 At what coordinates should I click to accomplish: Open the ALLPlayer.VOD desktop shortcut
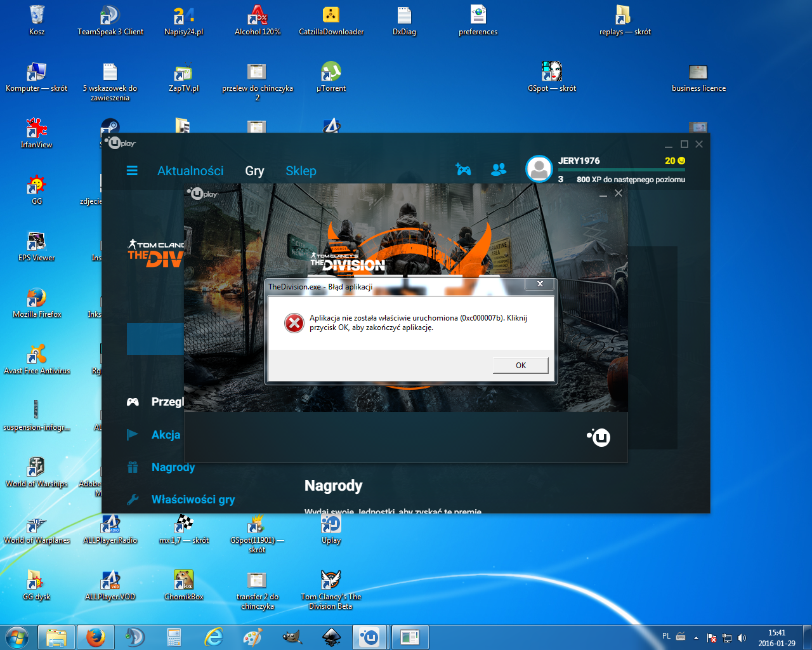(110, 585)
